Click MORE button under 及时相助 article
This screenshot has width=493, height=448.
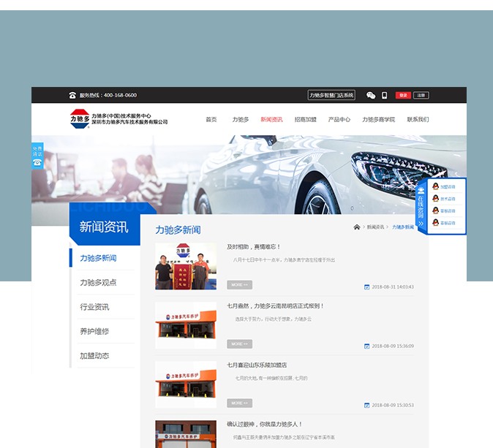coord(240,285)
